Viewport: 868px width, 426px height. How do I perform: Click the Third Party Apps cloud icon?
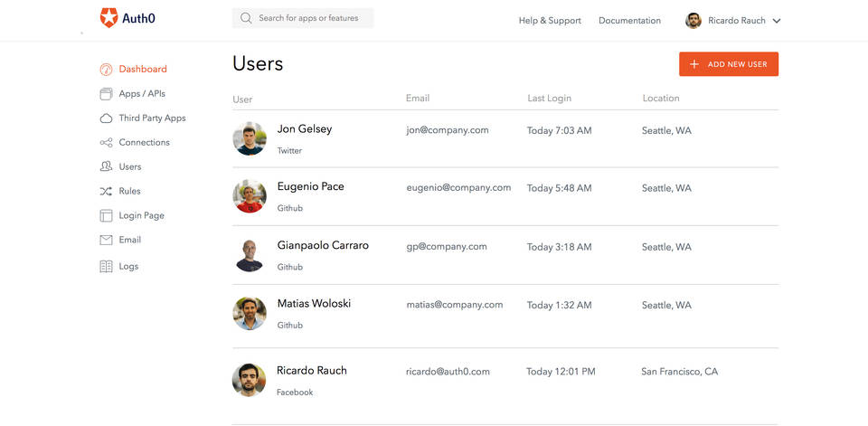coord(106,118)
